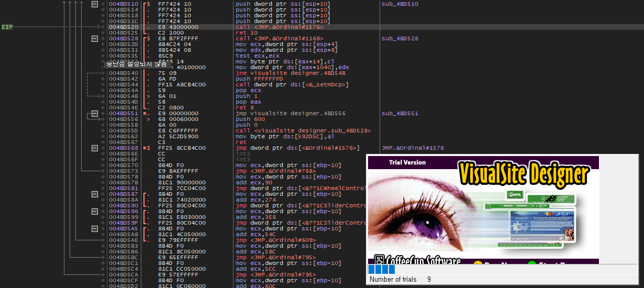Select address 004BD528 in disassembly

click(124, 38)
